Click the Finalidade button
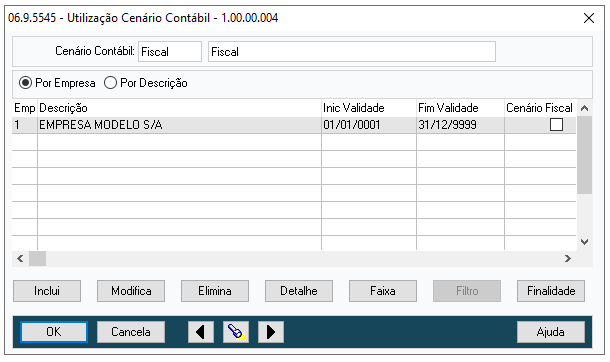 point(551,291)
